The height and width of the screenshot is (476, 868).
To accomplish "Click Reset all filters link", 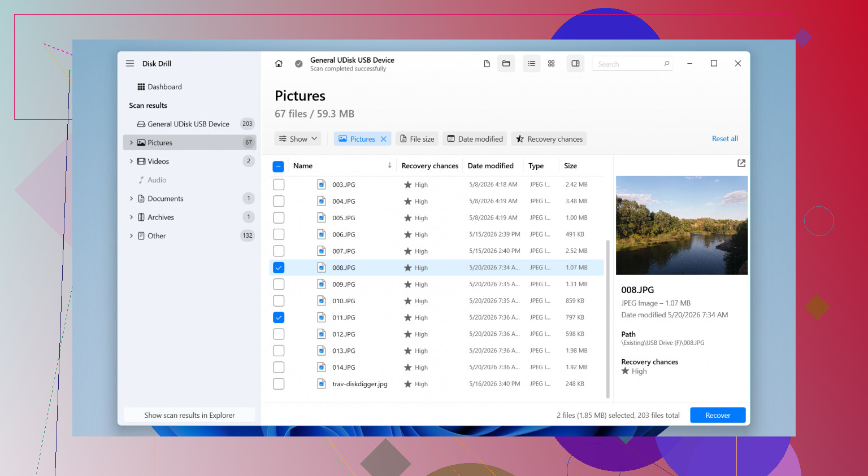I will [x=724, y=139].
